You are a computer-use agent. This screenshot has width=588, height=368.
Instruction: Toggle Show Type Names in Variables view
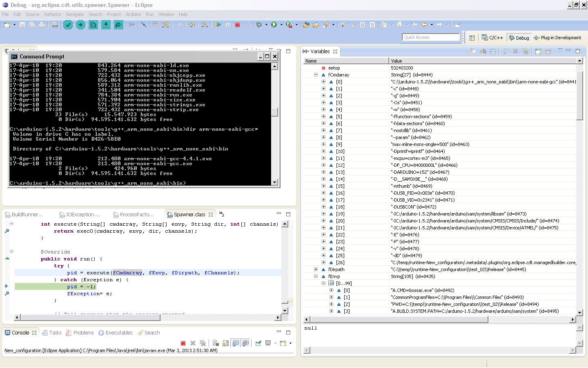tap(473, 52)
